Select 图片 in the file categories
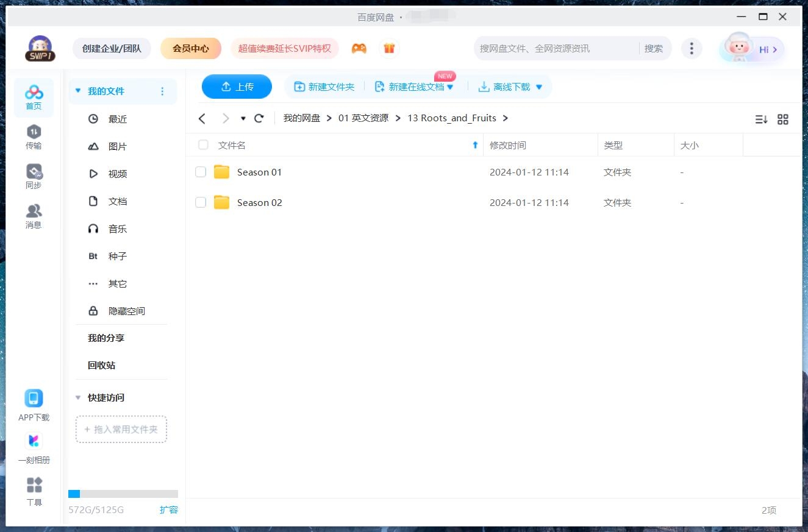Viewport: 808px width, 532px height. 117,147
